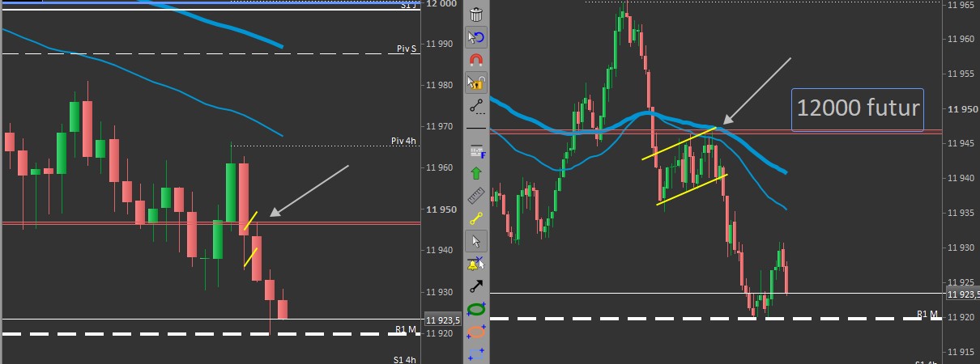Select the black arrow drawing tool

pos(476,286)
